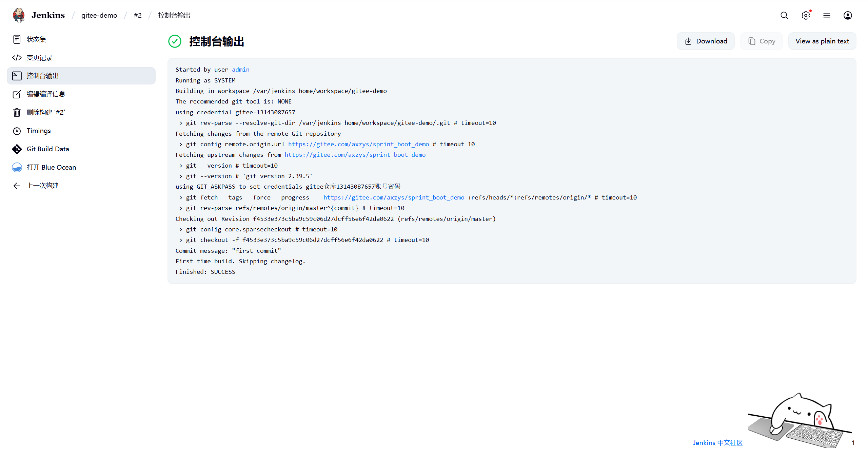The width and height of the screenshot is (868, 457).
Task: Click the 'git checkout -f' console line
Action: click(304, 240)
